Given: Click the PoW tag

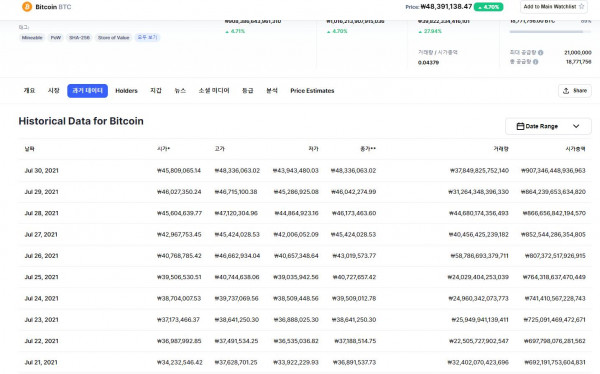Looking at the screenshot, I should tap(56, 38).
